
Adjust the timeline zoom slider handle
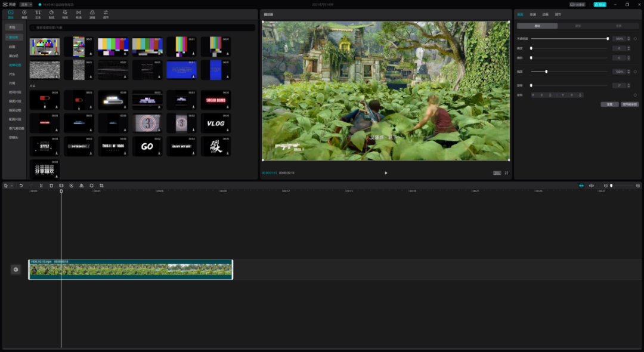point(611,186)
